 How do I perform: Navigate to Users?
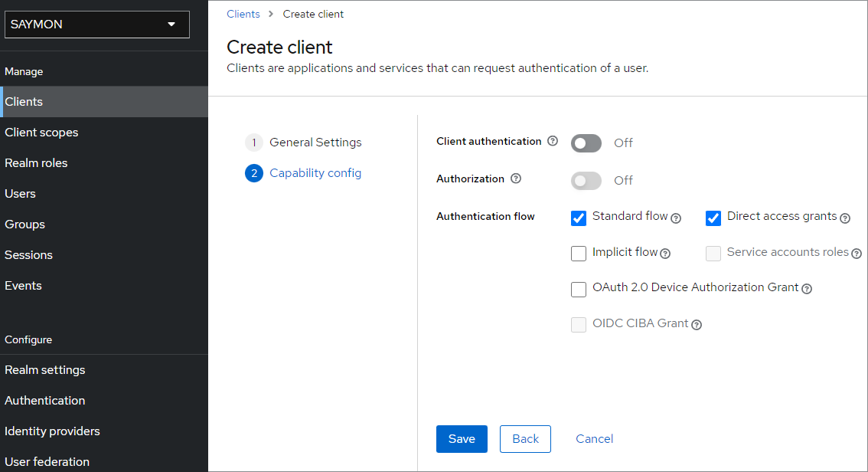[104, 193]
